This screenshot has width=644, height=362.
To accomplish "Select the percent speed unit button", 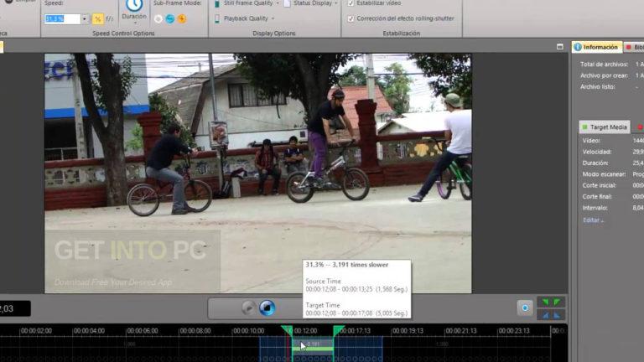I will [98, 19].
